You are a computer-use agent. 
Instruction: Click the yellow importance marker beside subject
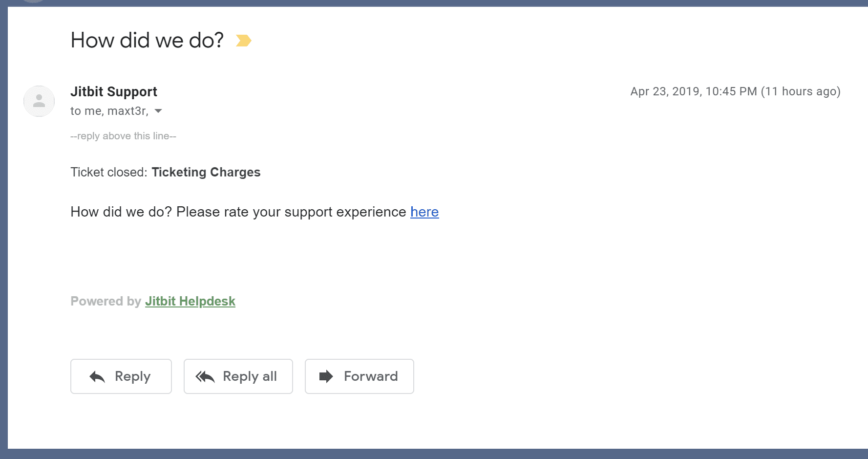243,41
